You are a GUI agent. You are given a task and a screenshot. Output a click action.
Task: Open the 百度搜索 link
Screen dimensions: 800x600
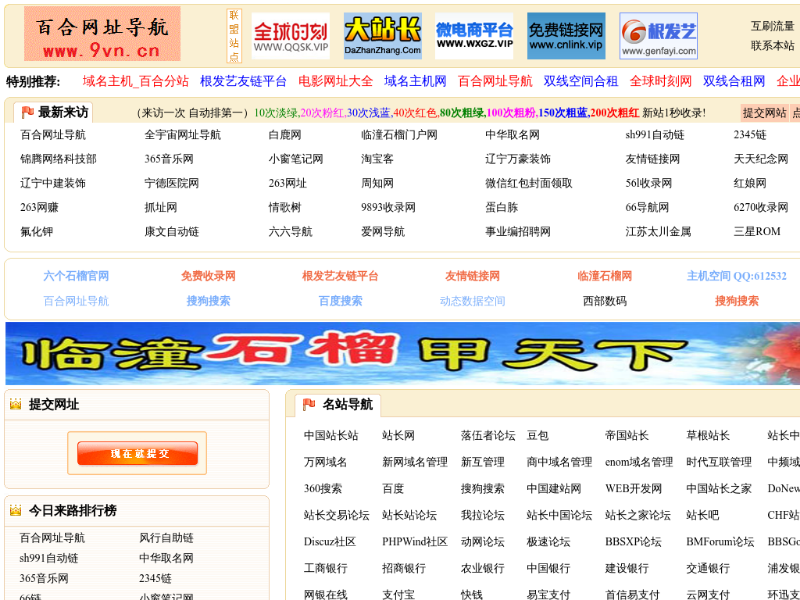[340, 301]
